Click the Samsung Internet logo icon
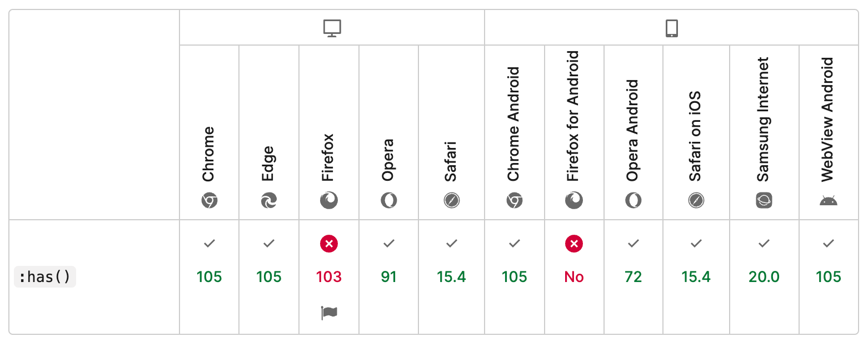 (764, 200)
